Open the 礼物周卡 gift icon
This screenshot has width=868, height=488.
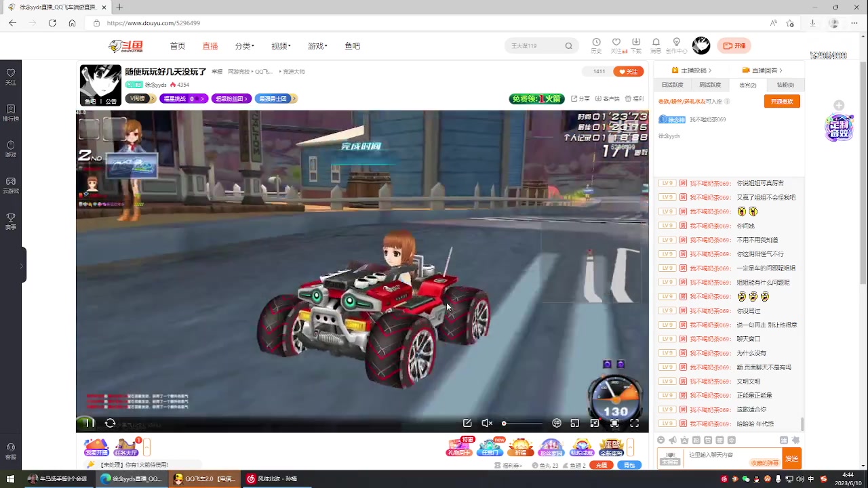[460, 448]
